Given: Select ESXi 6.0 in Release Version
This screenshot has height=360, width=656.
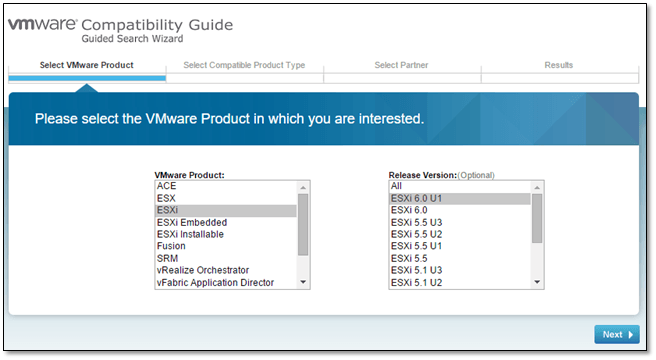Looking at the screenshot, I should point(460,210).
